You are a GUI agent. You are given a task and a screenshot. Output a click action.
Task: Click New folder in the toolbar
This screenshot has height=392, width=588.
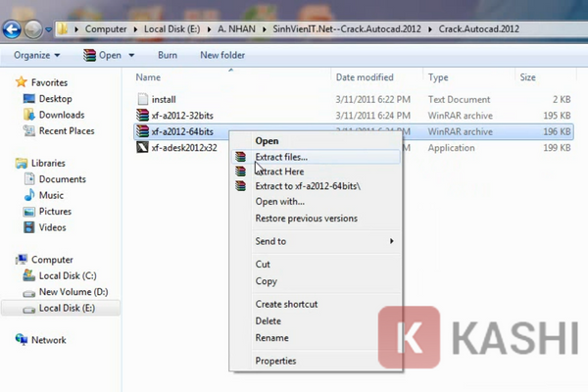tap(222, 55)
